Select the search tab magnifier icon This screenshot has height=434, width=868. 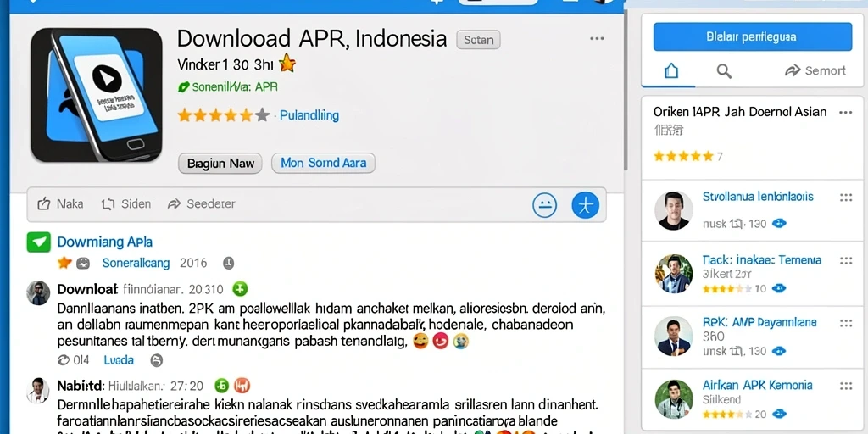tap(724, 70)
